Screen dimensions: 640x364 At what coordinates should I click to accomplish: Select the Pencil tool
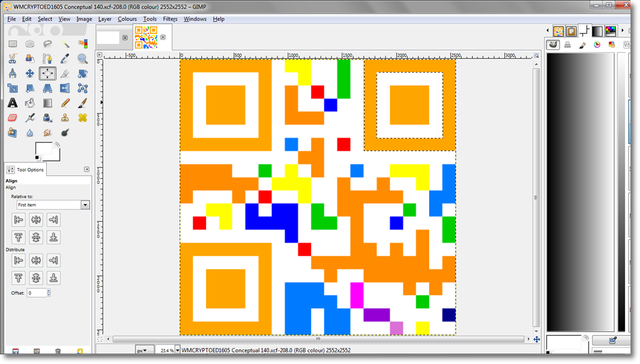point(65,103)
